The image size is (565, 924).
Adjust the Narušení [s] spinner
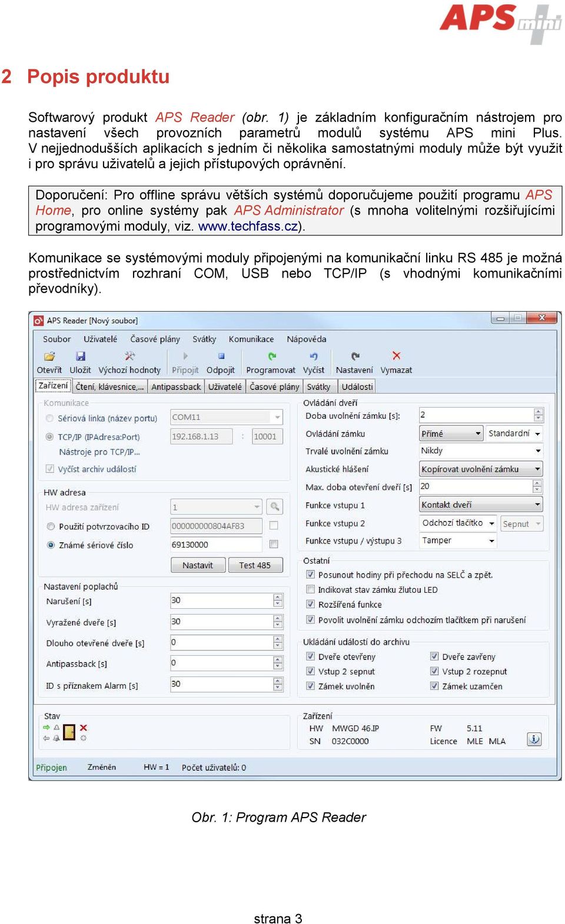pyautogui.click(x=278, y=601)
